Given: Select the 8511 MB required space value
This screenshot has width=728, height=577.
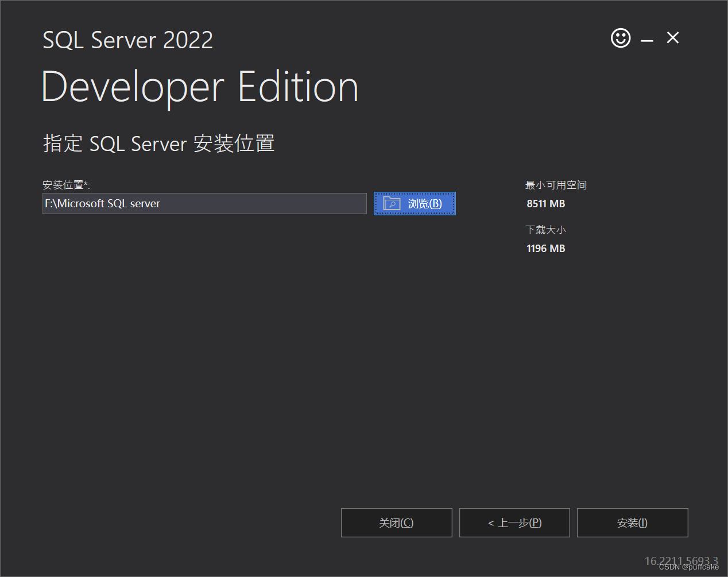Looking at the screenshot, I should click(545, 204).
